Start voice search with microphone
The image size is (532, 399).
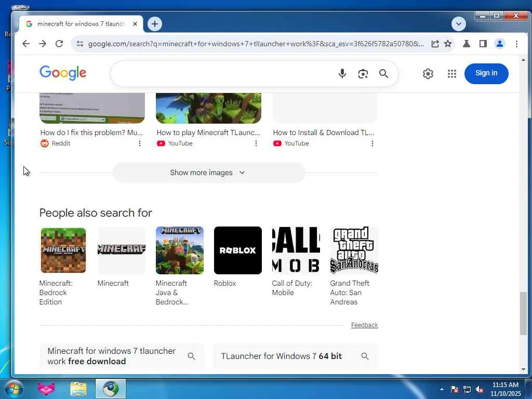click(342, 74)
